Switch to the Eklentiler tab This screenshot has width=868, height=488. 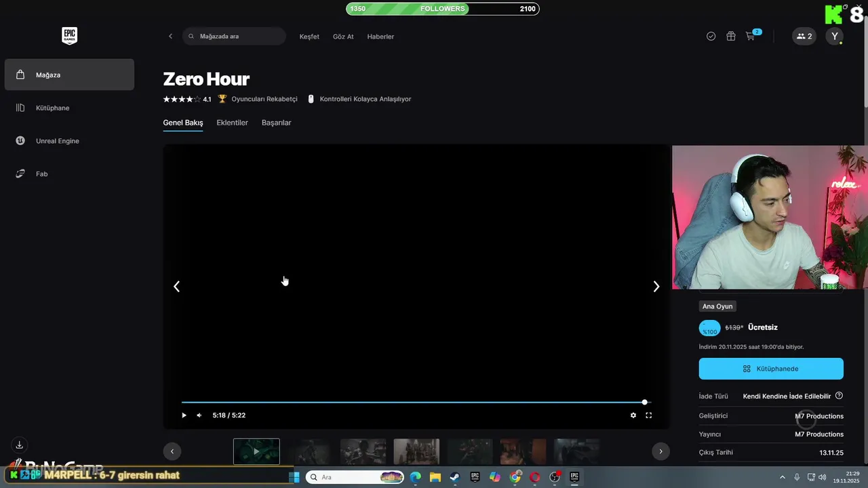232,123
